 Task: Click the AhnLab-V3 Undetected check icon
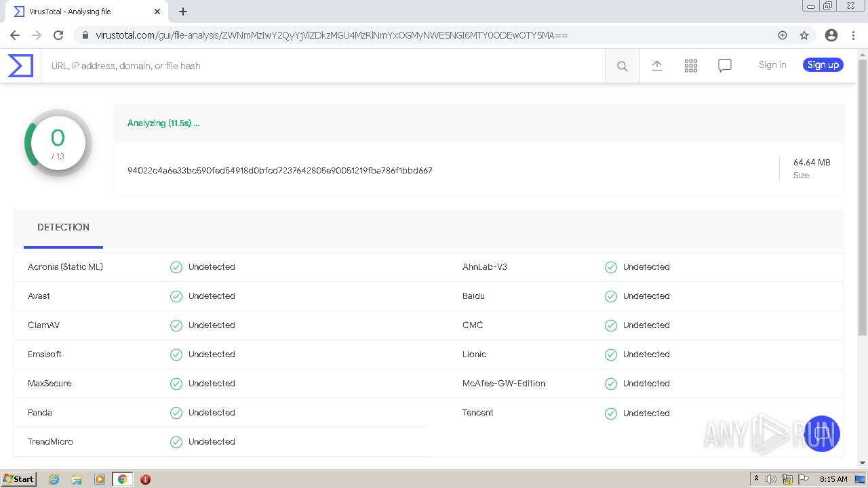coord(611,267)
